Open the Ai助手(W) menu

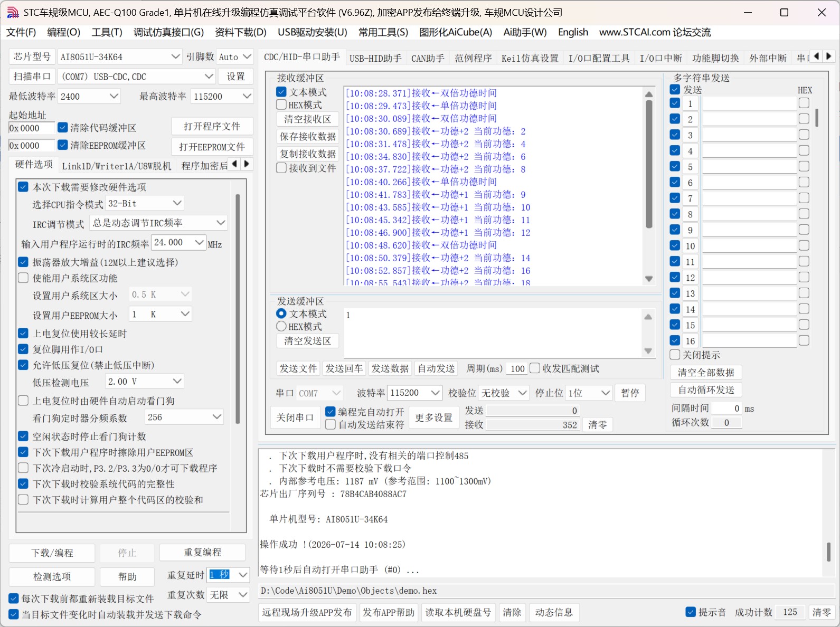[x=525, y=32]
